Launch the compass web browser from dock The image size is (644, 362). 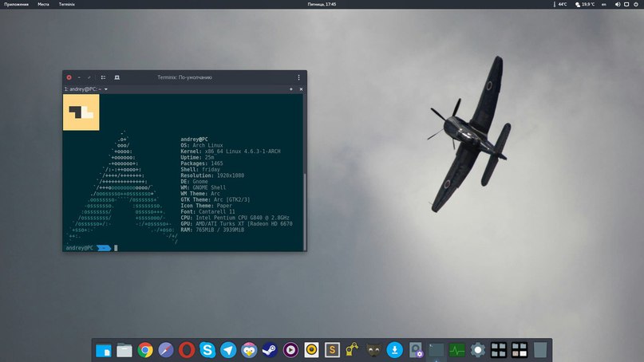pos(166,351)
